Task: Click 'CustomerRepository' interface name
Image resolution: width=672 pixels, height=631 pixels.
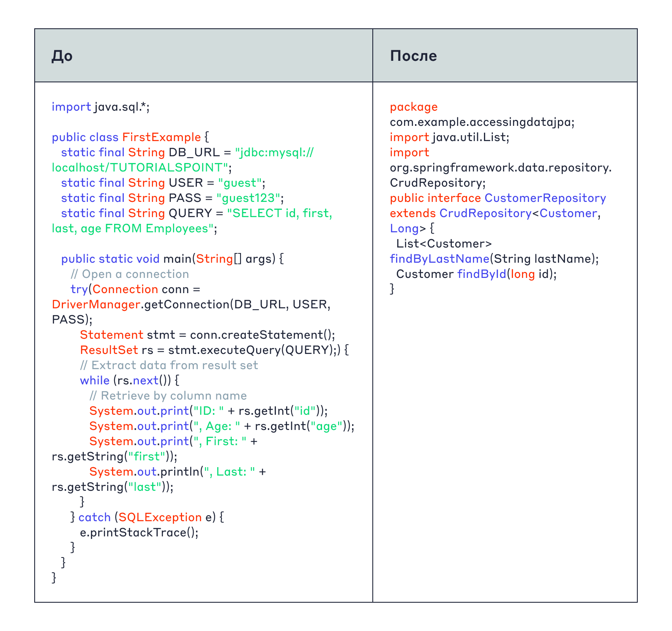Action: 545,198
